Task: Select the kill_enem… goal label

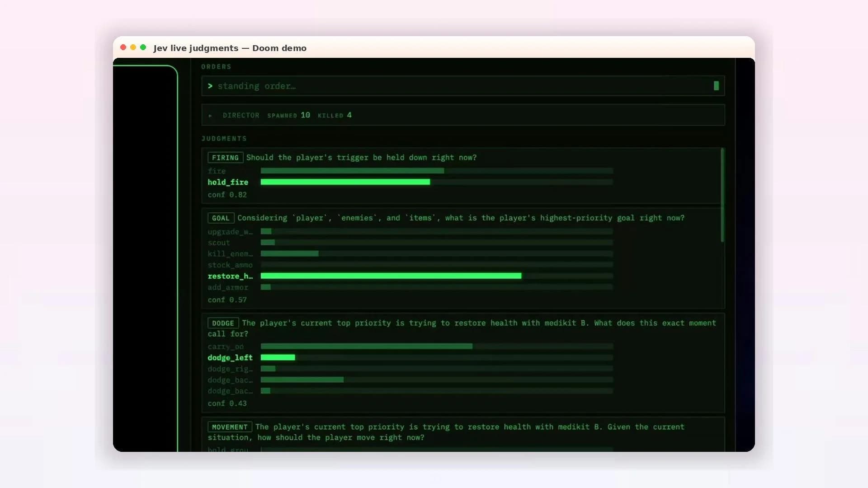Action: point(230,254)
